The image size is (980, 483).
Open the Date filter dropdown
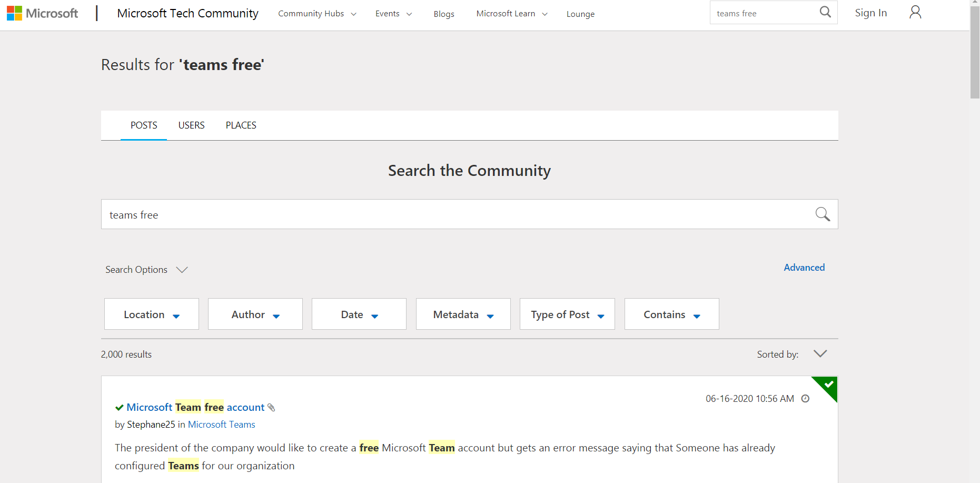[x=359, y=314]
